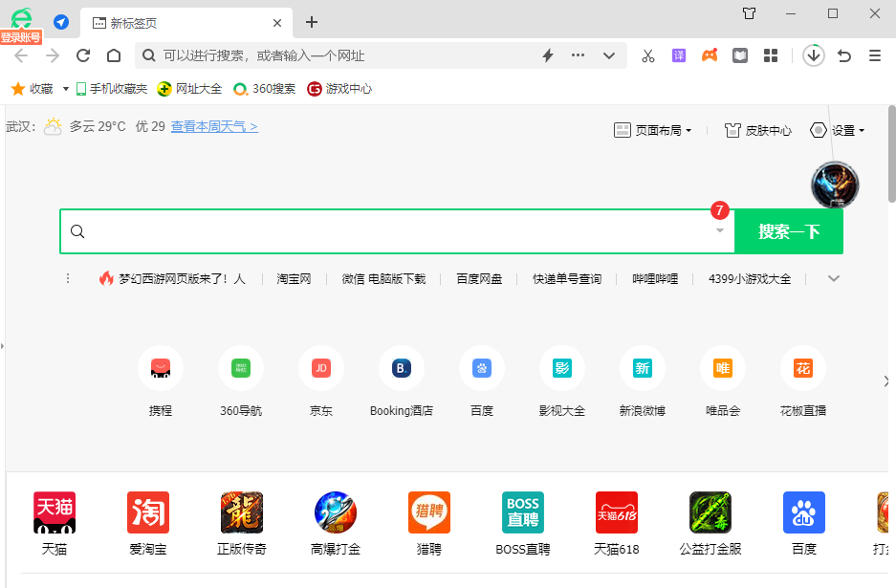Open the extensions grid icon
The image size is (896, 588).
pyautogui.click(x=771, y=55)
